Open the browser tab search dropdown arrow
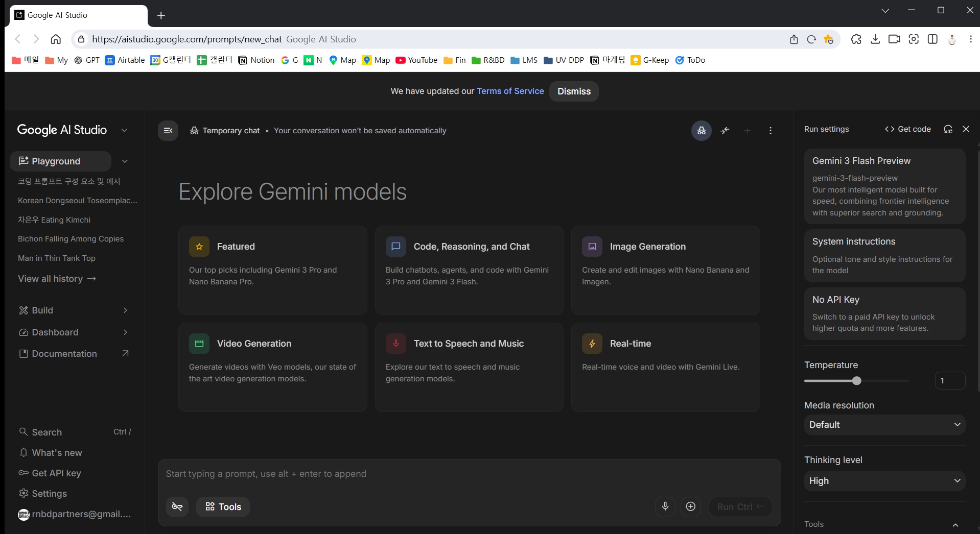This screenshot has width=980, height=534. coord(885,11)
